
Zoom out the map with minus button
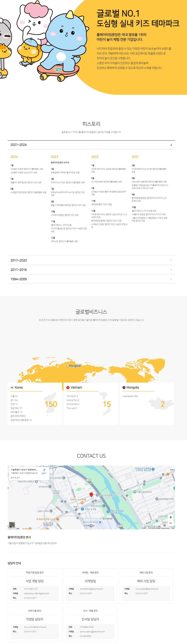171,523
